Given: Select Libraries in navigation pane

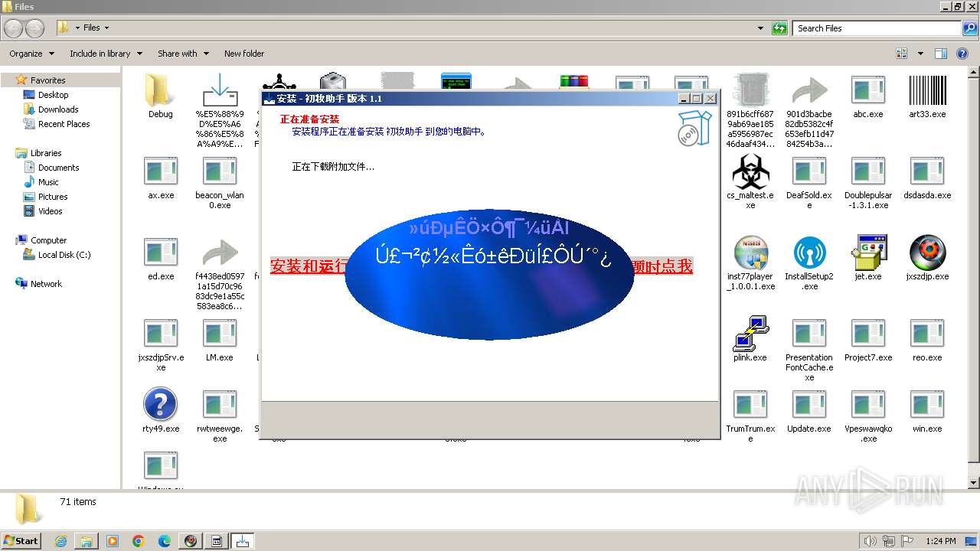Looking at the screenshot, I should 46,153.
